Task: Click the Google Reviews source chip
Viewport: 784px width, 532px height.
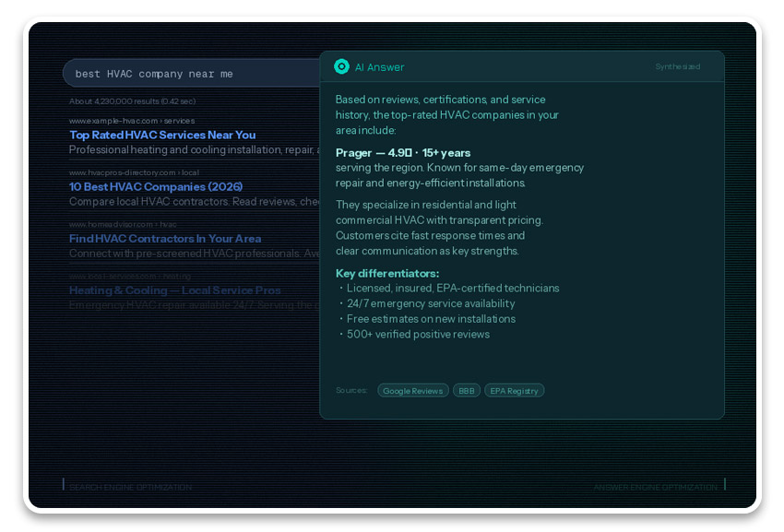Action: [x=413, y=391]
